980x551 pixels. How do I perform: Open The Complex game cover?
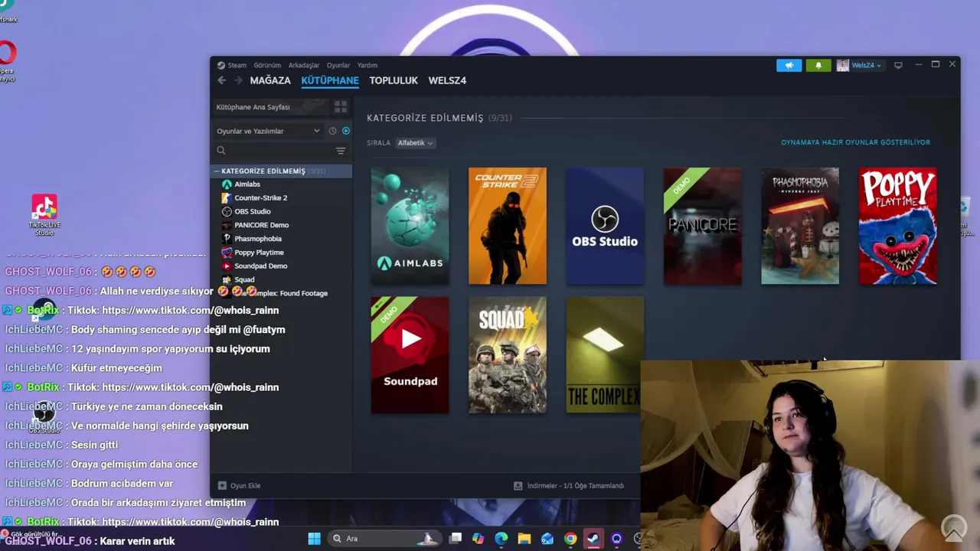603,355
